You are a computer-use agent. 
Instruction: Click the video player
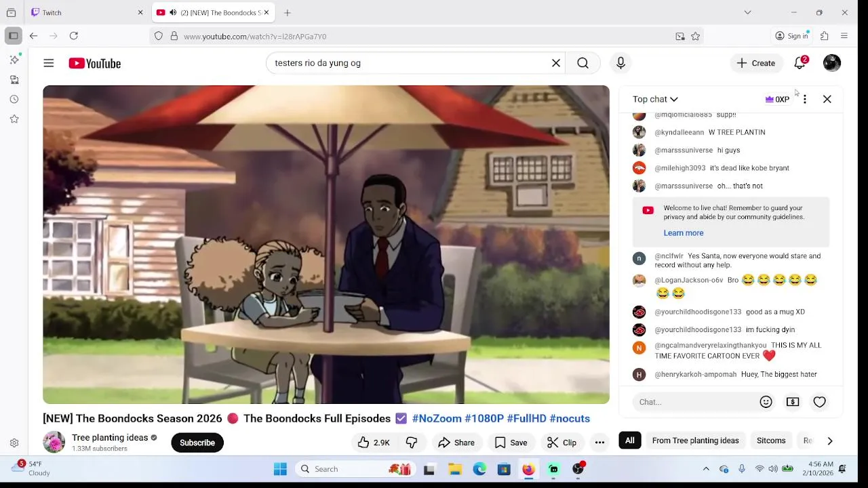pos(326,245)
